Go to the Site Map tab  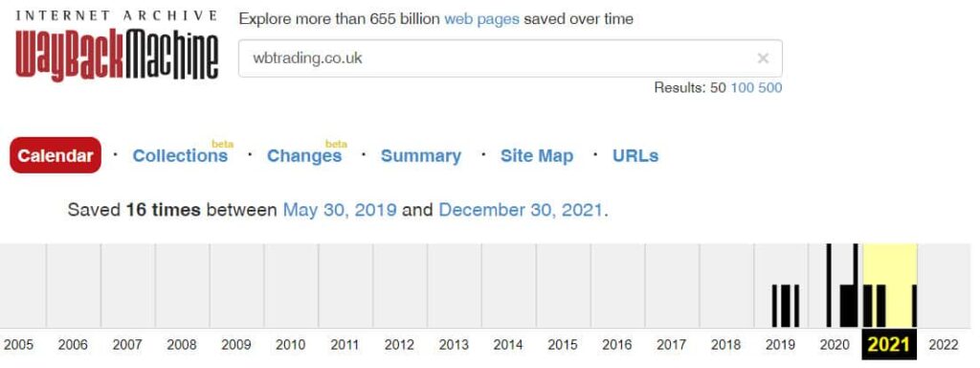[x=536, y=156]
